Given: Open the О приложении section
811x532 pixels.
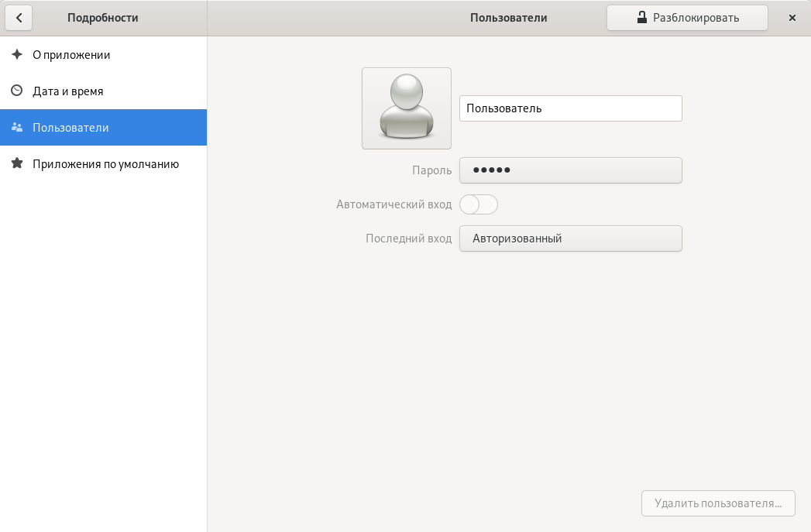Looking at the screenshot, I should tap(71, 55).
